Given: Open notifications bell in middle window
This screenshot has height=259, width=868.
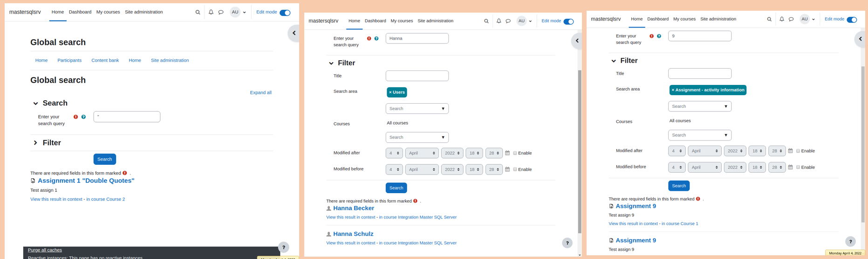Looking at the screenshot, I should click(x=499, y=21).
